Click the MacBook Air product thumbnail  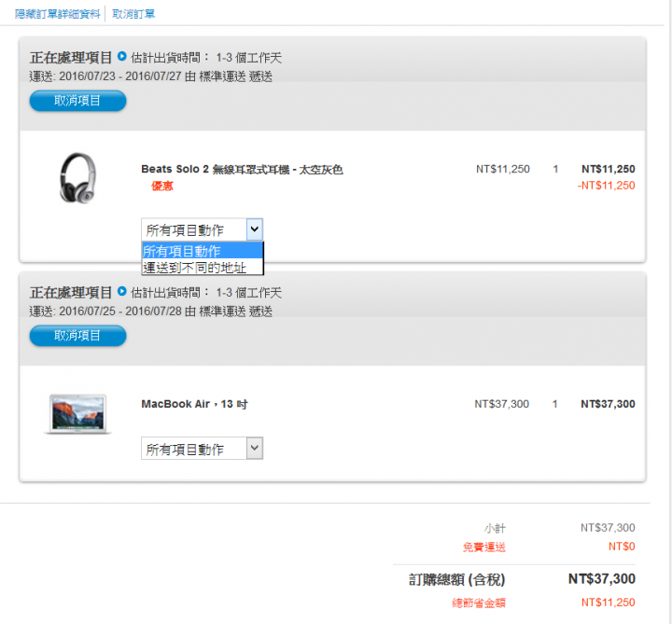(77, 414)
